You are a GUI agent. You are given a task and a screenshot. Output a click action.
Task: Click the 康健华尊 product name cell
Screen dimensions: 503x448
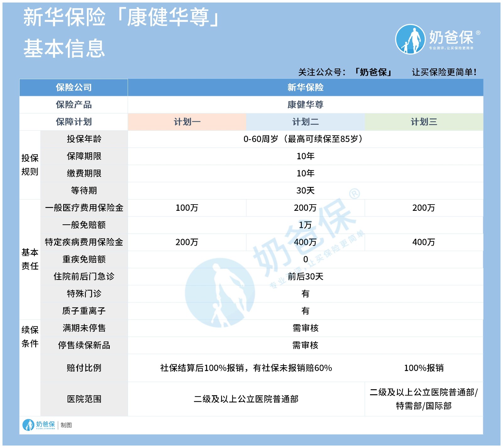(305, 105)
